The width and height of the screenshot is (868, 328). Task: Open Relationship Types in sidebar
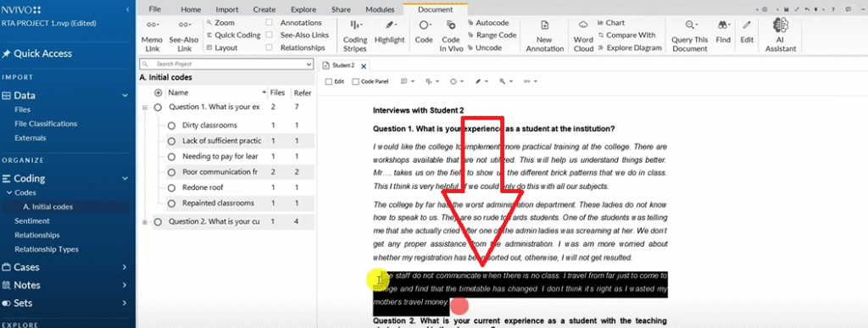[47, 249]
